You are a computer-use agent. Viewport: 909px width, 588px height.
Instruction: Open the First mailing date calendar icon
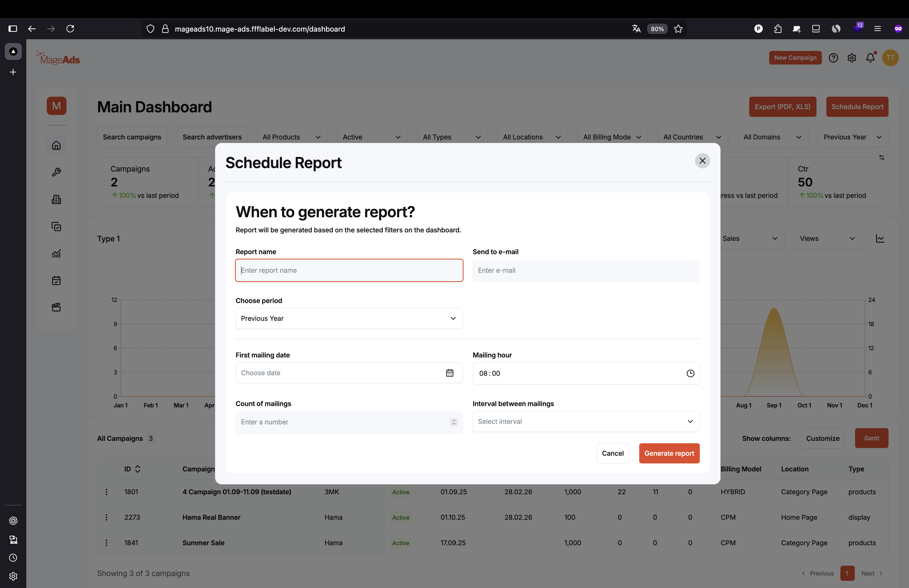pos(449,373)
